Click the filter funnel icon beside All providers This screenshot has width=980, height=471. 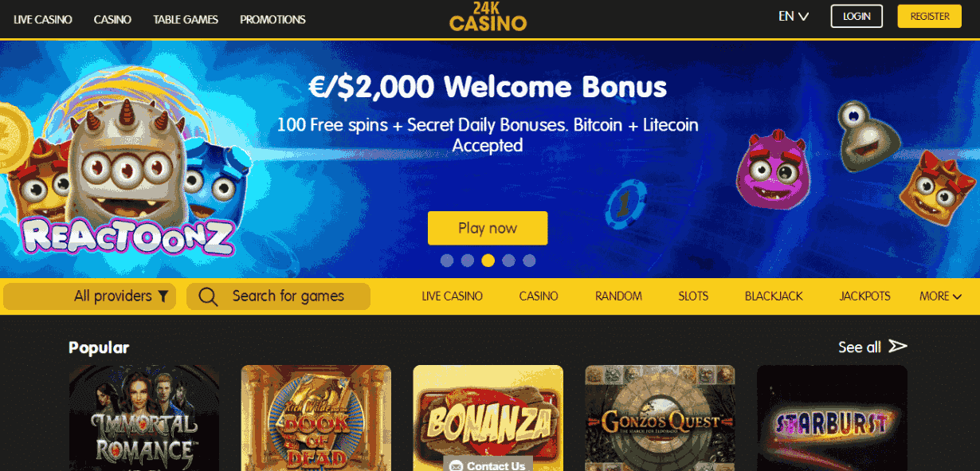tap(163, 296)
